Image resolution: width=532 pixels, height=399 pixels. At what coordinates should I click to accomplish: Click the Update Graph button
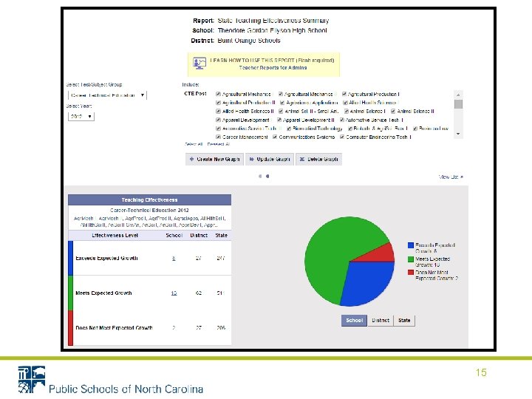pyautogui.click(x=270, y=159)
